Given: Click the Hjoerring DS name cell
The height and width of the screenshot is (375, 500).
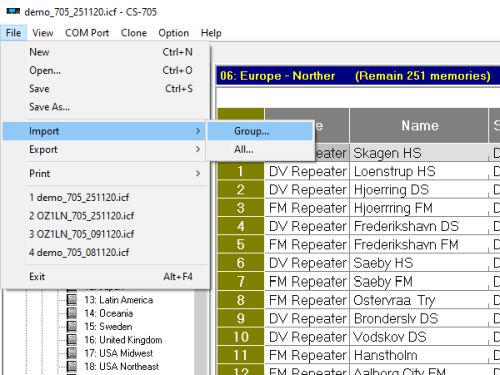Looking at the screenshot, I should point(419,190).
